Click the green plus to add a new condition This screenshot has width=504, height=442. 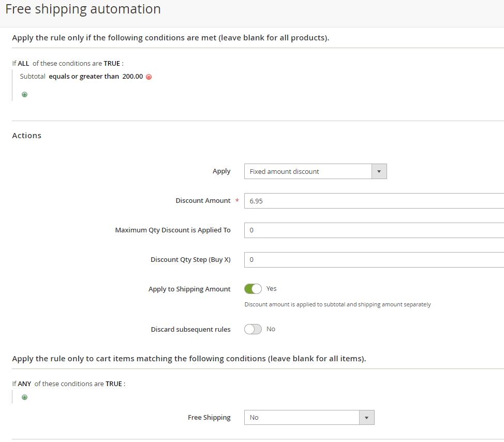click(x=24, y=94)
